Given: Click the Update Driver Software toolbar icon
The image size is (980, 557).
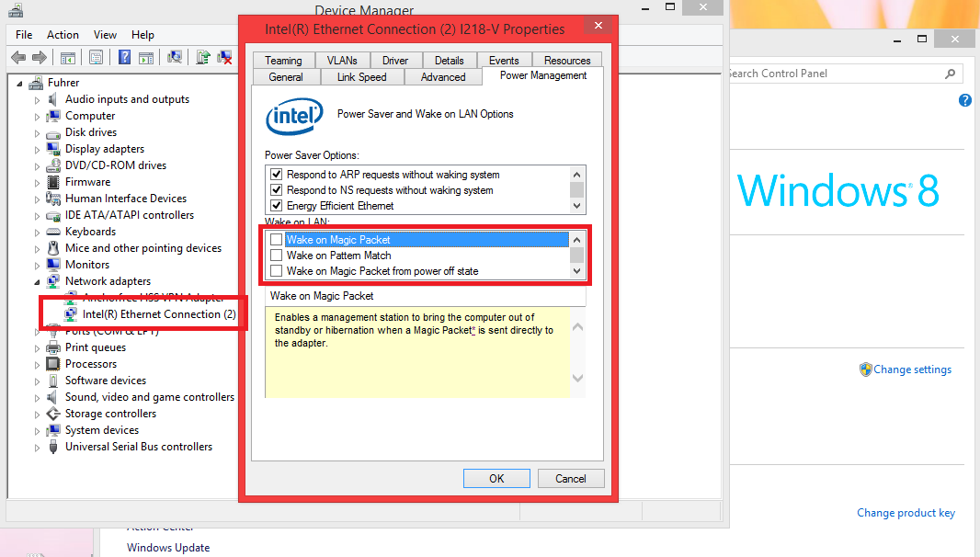Looking at the screenshot, I should coord(203,57).
